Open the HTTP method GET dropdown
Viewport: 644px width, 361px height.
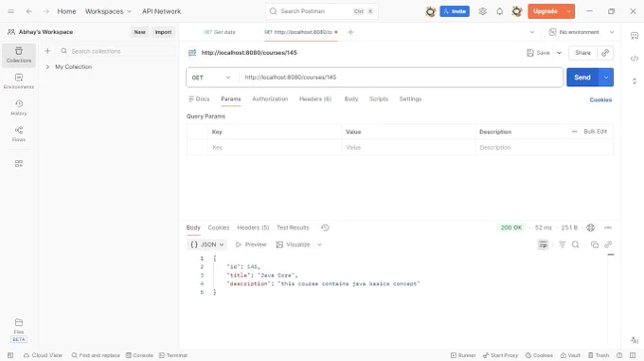(x=211, y=77)
